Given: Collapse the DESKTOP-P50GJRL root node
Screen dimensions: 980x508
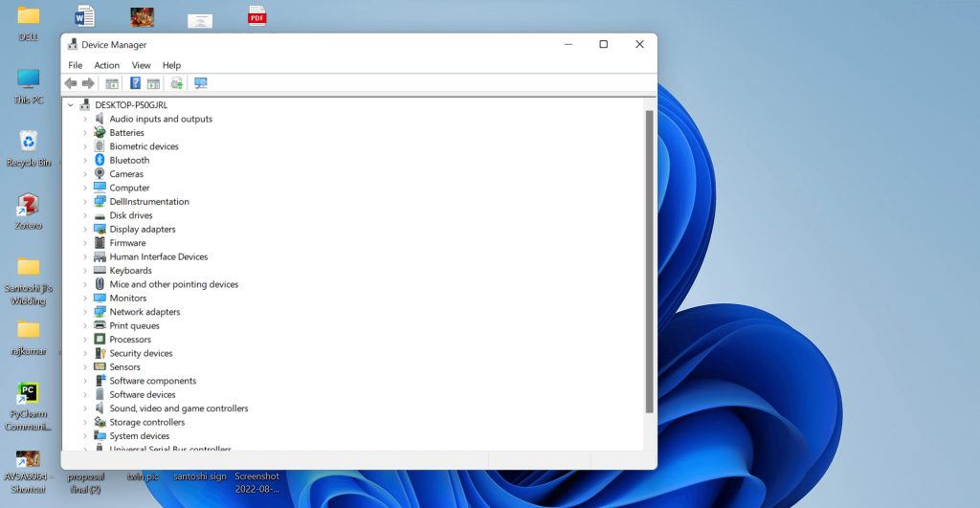Looking at the screenshot, I should click(x=71, y=105).
